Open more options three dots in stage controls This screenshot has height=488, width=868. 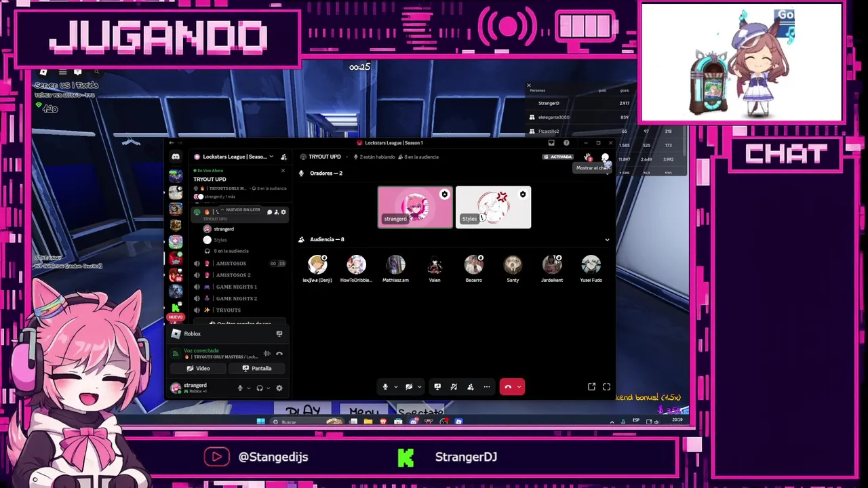486,386
